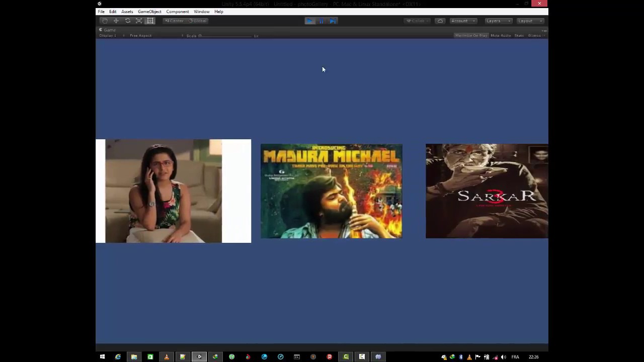Viewport: 644px width, 362px height.
Task: Toggle the Center pivot mode button
Action: 174,21
